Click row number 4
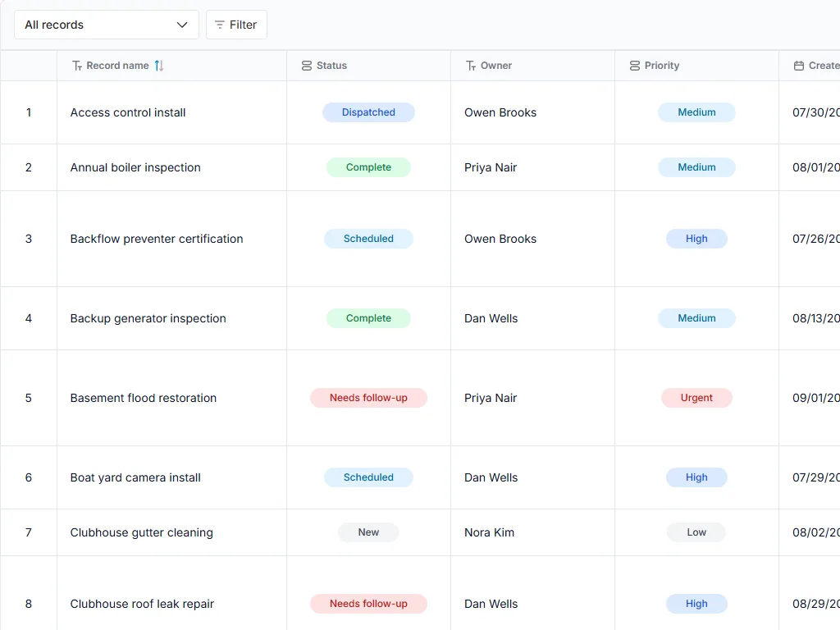This screenshot has height=630, width=840. pos(29,318)
